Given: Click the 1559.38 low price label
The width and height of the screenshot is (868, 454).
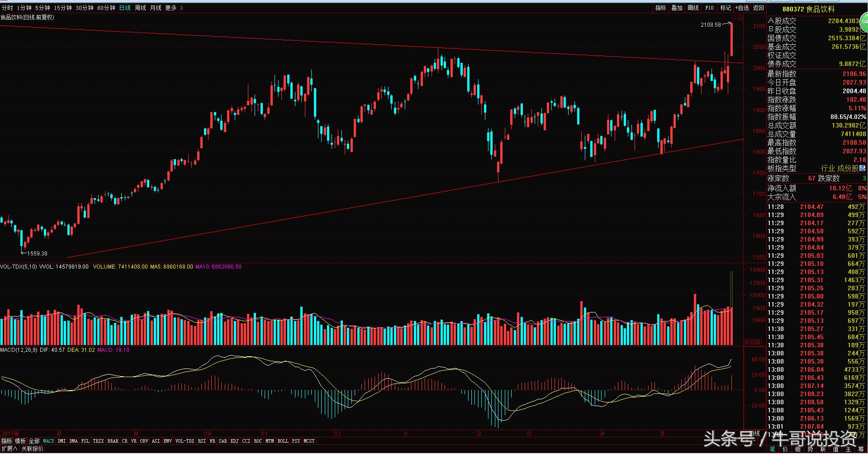Looking at the screenshot, I should [x=37, y=254].
